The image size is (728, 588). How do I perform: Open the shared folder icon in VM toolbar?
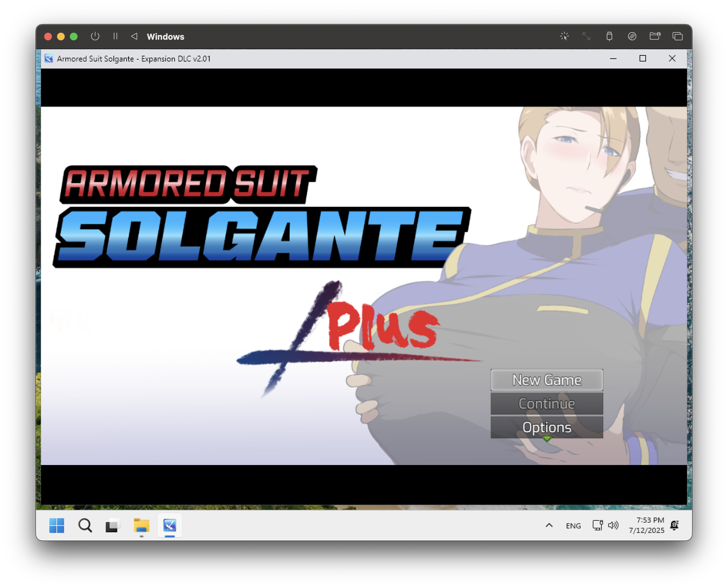click(x=655, y=36)
